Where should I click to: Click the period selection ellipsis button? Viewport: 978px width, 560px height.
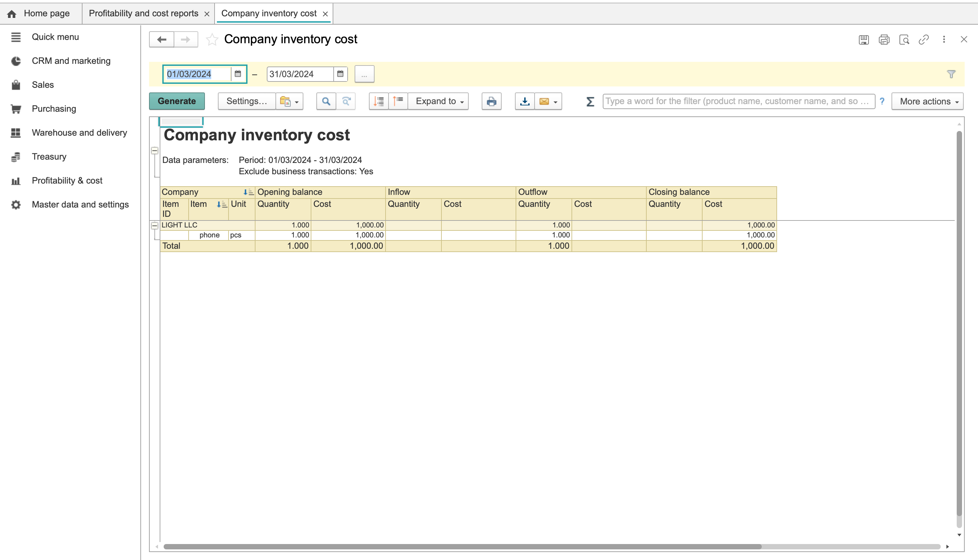(x=364, y=74)
